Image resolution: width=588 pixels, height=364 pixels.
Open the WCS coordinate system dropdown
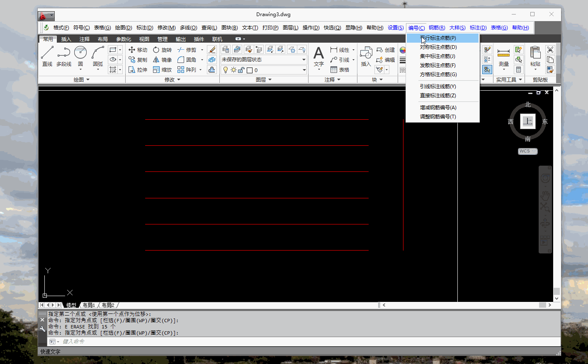point(527,151)
